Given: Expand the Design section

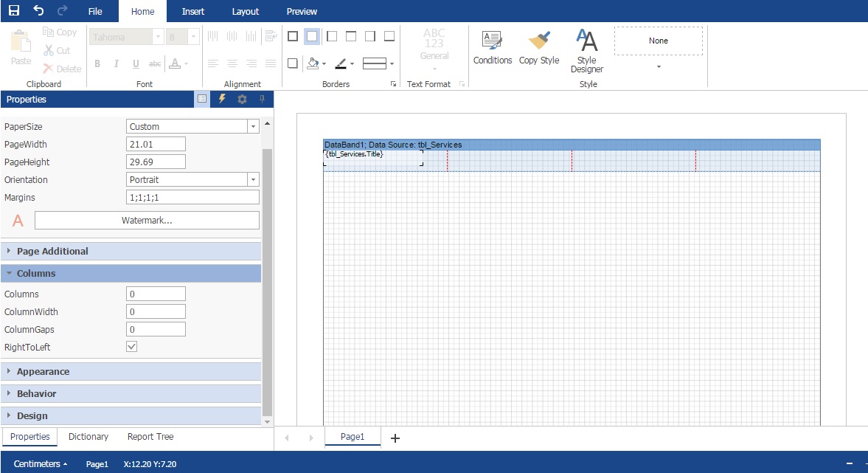Looking at the screenshot, I should point(131,416).
